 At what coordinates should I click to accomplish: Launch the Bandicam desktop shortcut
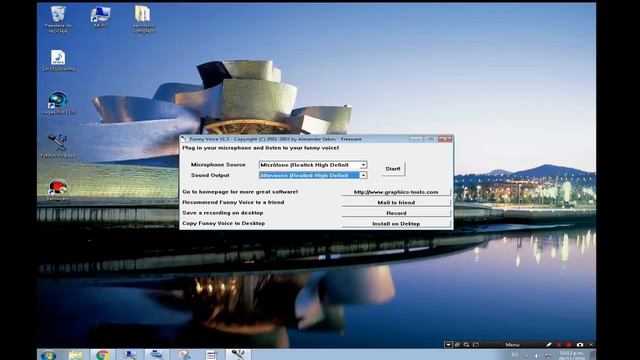tap(58, 189)
